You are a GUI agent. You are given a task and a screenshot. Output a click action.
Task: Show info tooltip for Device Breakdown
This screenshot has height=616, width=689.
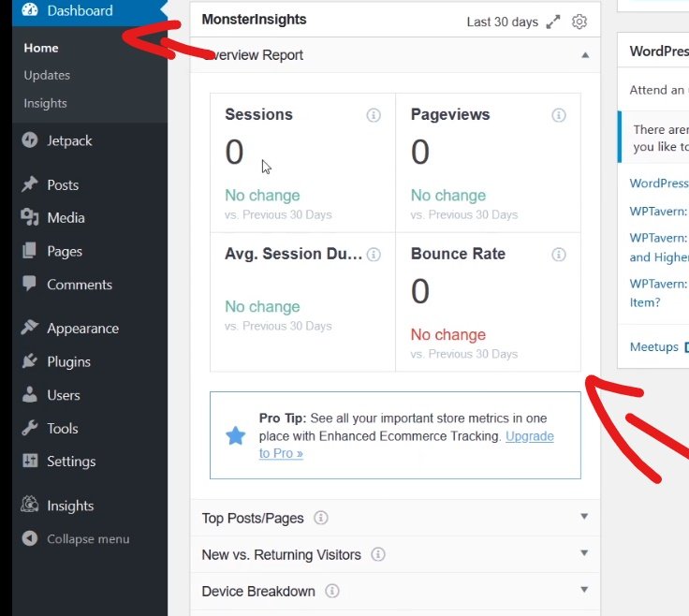click(x=332, y=591)
